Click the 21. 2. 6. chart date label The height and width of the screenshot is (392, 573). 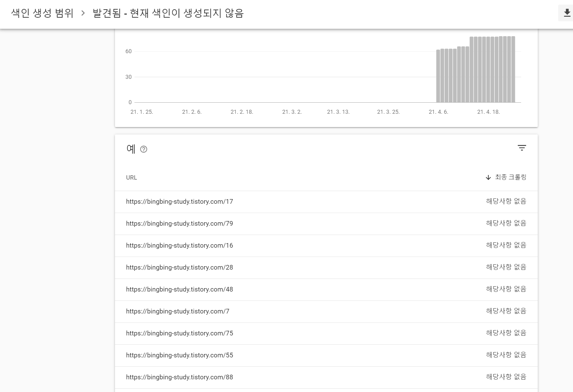click(192, 112)
